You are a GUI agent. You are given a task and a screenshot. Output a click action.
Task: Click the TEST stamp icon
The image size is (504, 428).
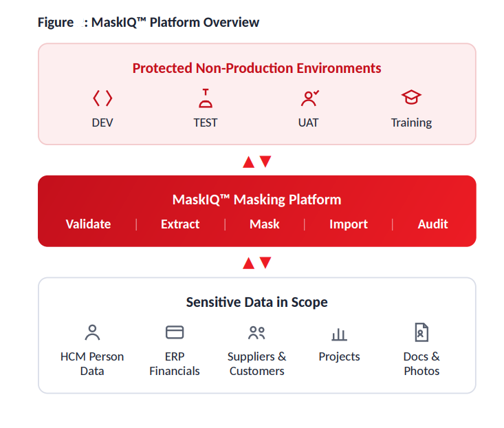pyautogui.click(x=206, y=98)
